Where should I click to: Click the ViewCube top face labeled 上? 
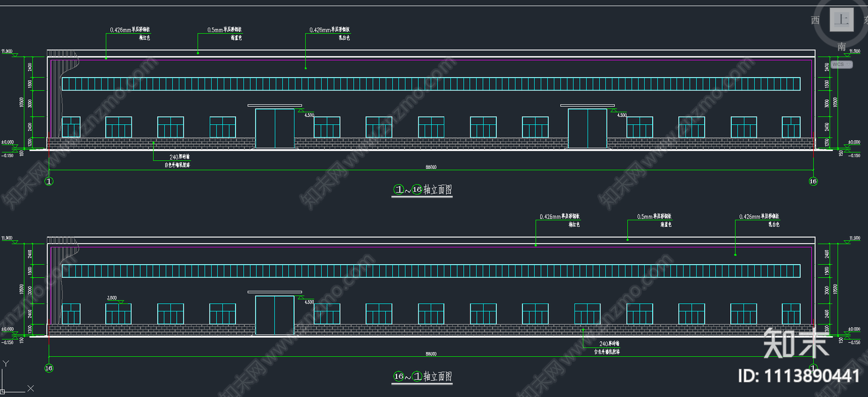point(841,20)
